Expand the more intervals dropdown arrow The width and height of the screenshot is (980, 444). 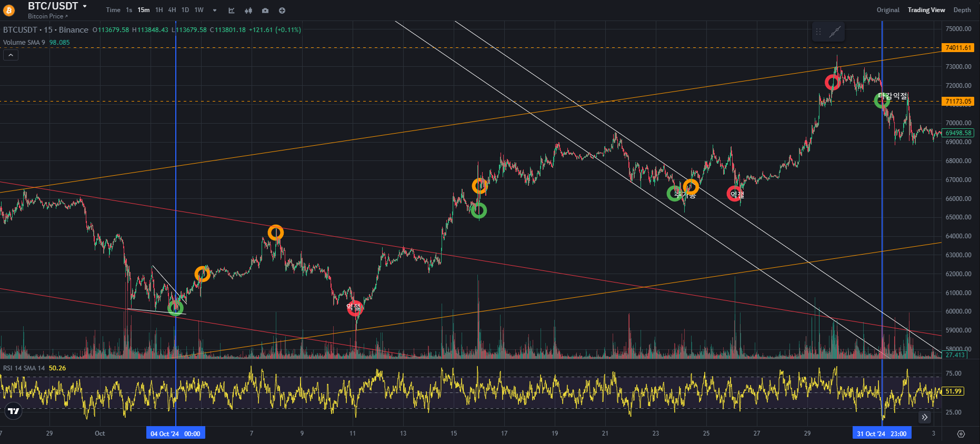(215, 11)
